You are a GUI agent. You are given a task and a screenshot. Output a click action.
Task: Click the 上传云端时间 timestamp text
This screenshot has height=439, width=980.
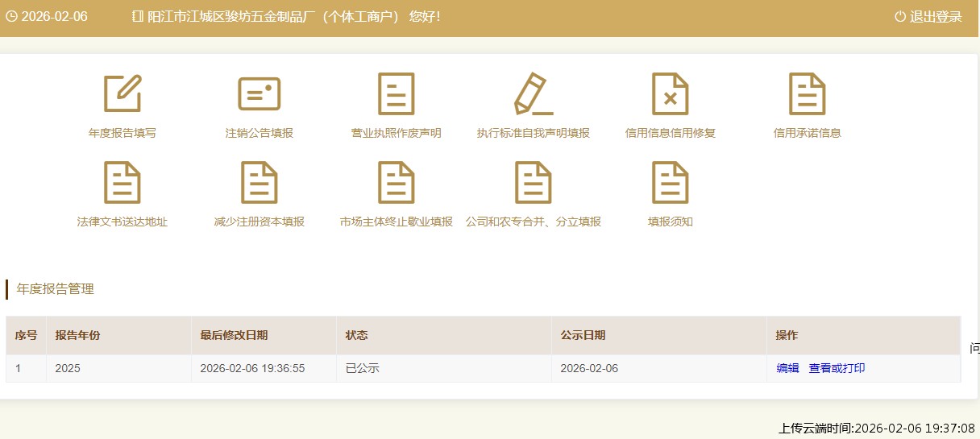point(877,428)
